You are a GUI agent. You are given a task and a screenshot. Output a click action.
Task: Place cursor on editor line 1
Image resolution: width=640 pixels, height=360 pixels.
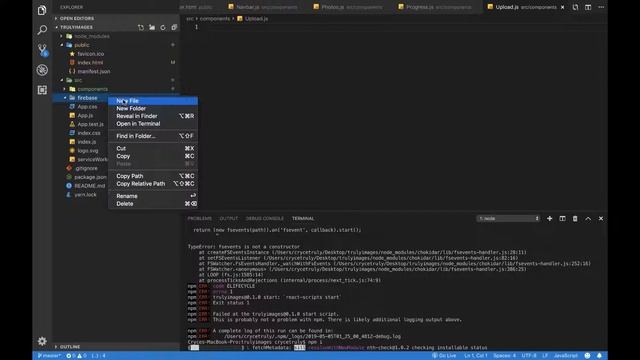click(x=400, y=27)
